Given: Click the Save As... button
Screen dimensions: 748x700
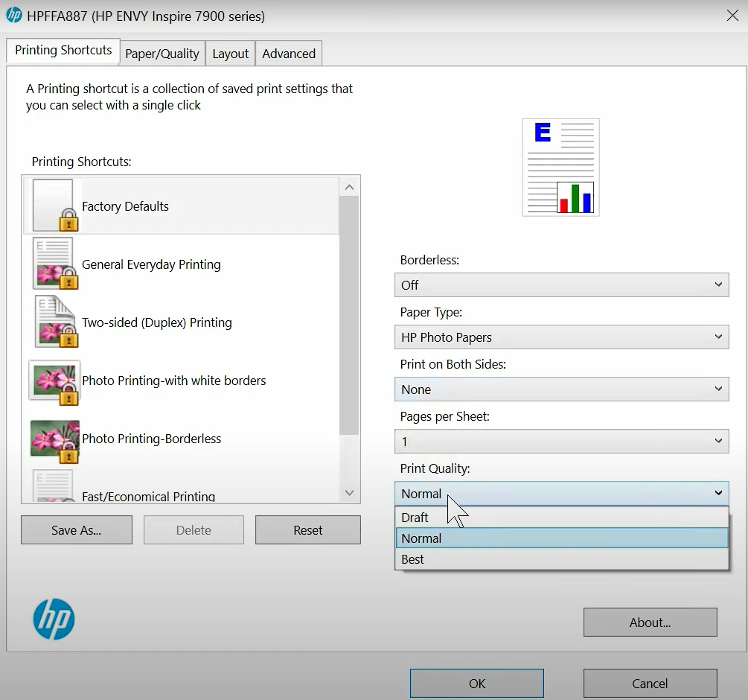Looking at the screenshot, I should click(x=77, y=529).
